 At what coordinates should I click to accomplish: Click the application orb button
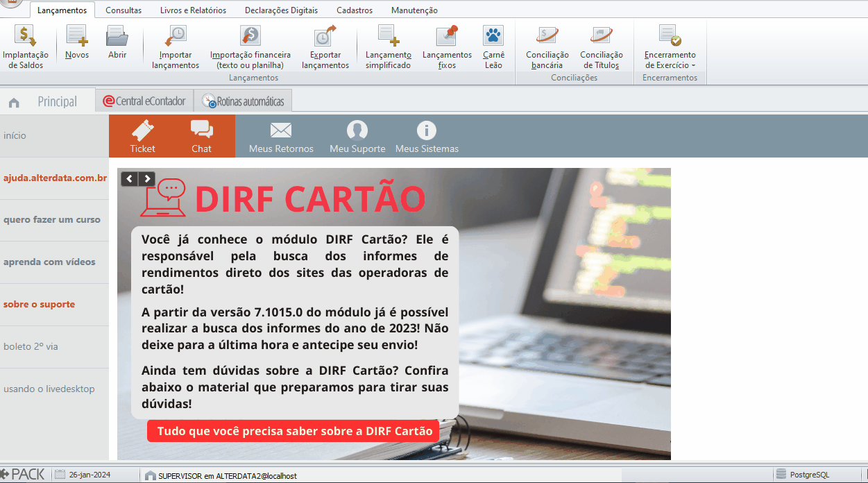[x=10, y=3]
